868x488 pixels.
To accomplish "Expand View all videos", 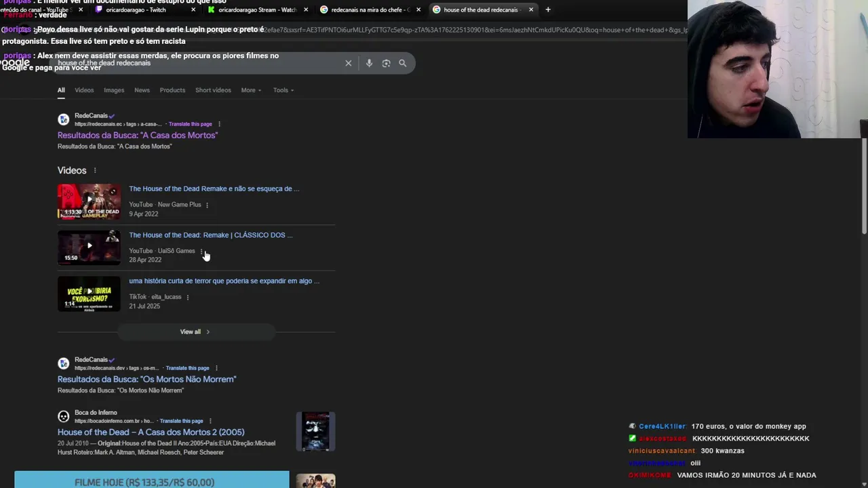I will tap(196, 331).
